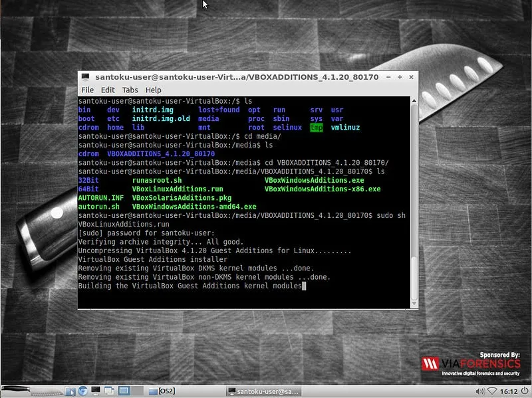The image size is (532, 398).
Task: Click the terminal scrollbar up arrow
Action: [414, 101]
